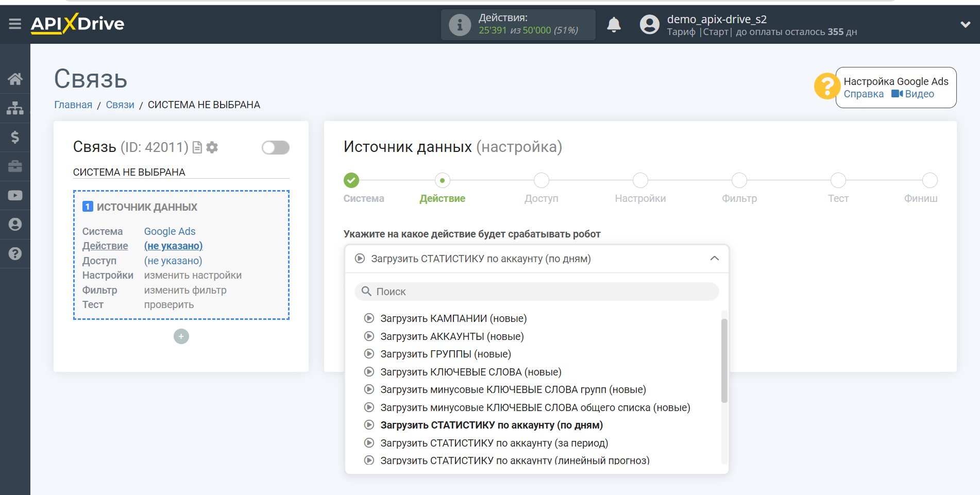
Task: Click the Google Ads system link
Action: [x=170, y=231]
